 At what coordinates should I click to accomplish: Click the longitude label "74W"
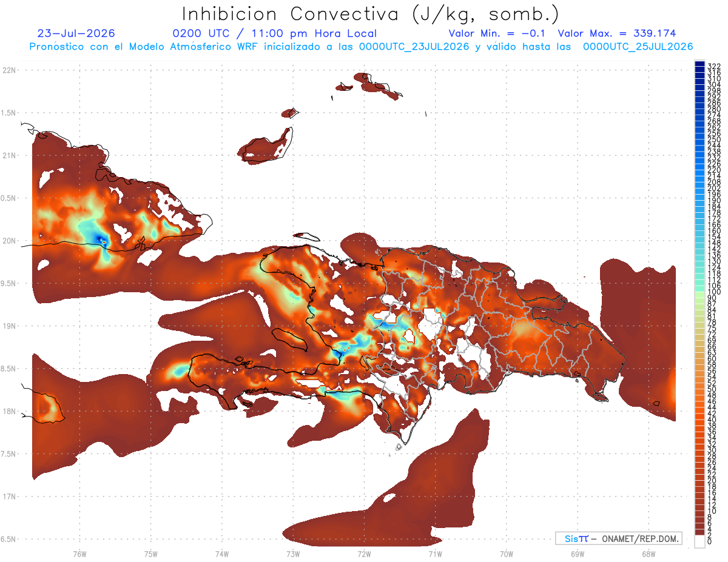221,554
